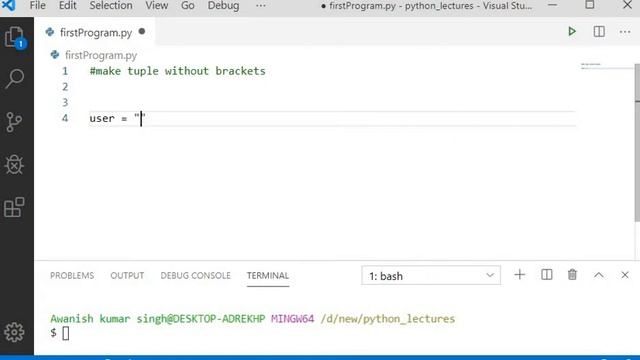Expand the hidden menu items ellipsis
640x360 pixels.
point(260,6)
